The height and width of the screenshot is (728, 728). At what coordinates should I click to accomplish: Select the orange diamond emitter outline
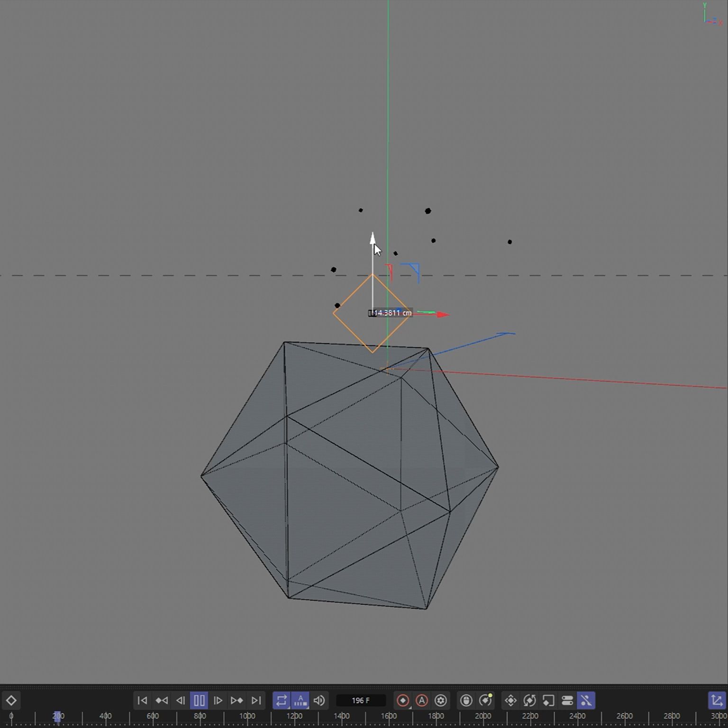tap(373, 313)
